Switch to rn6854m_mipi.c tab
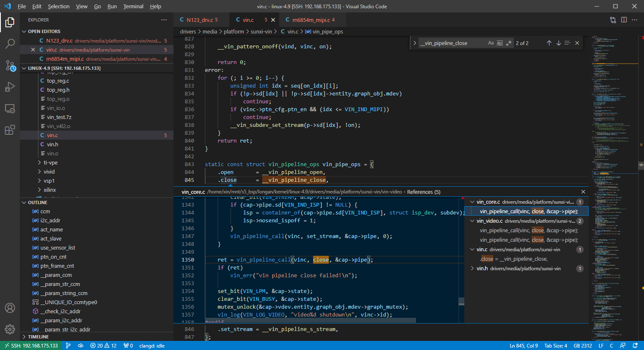Viewport: 644px width, 350px height. pos(313,20)
